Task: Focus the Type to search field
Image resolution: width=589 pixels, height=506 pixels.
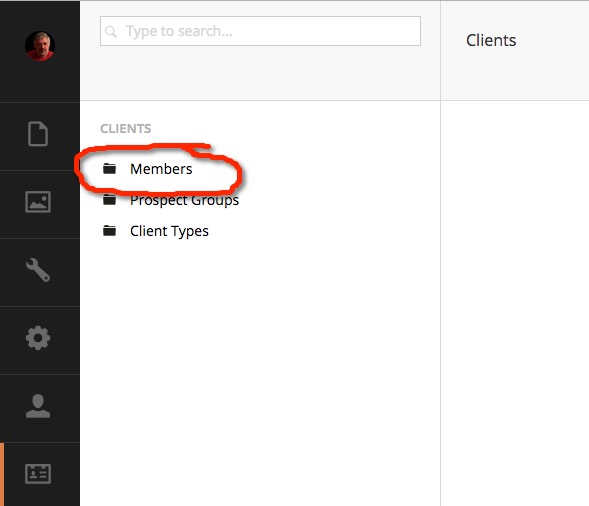Action: [260, 31]
